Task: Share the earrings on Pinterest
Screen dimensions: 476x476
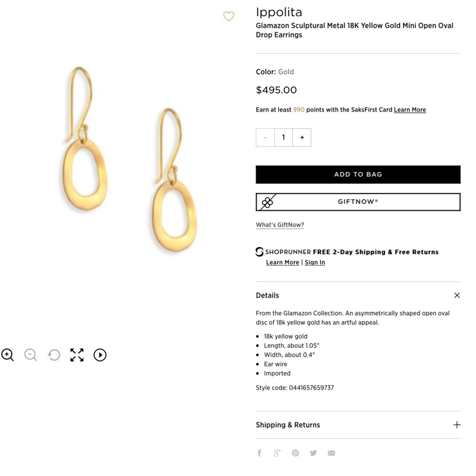Action: pos(295,453)
